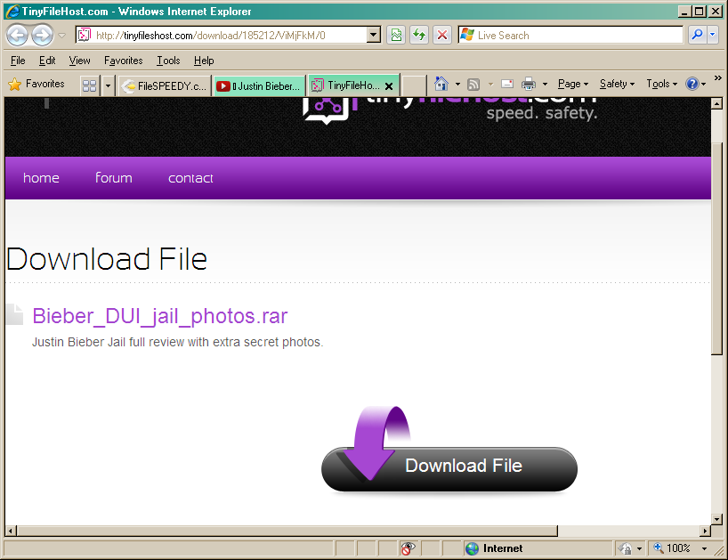
Task: Open a new blank tab
Action: (413, 85)
